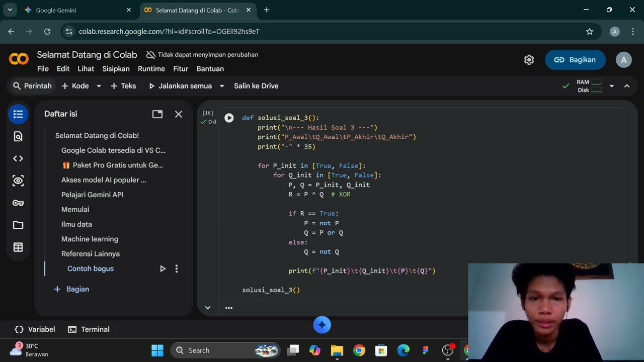This screenshot has width=644, height=362.
Task: Select Contoh bagus in contents
Action: pyautogui.click(x=91, y=268)
